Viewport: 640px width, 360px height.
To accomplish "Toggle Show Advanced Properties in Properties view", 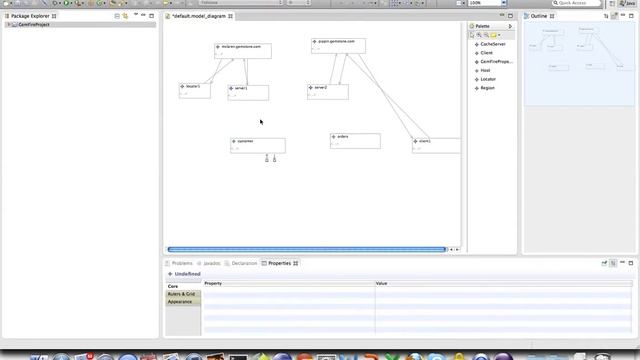I will tap(613, 263).
